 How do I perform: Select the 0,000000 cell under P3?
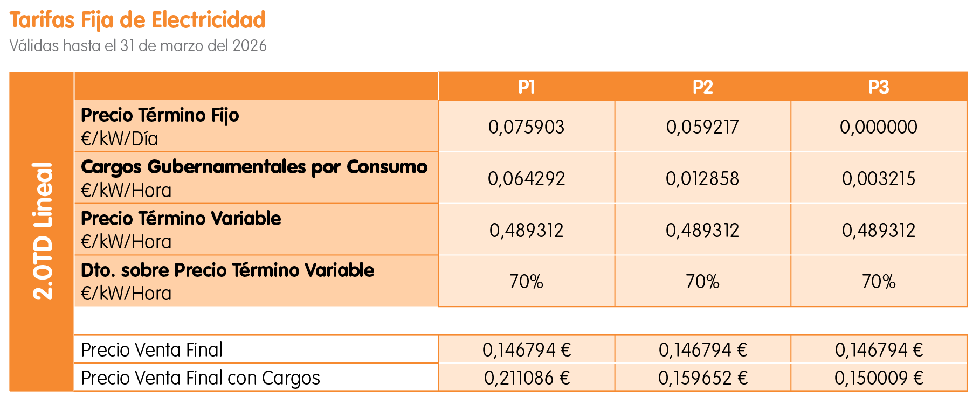click(x=878, y=127)
